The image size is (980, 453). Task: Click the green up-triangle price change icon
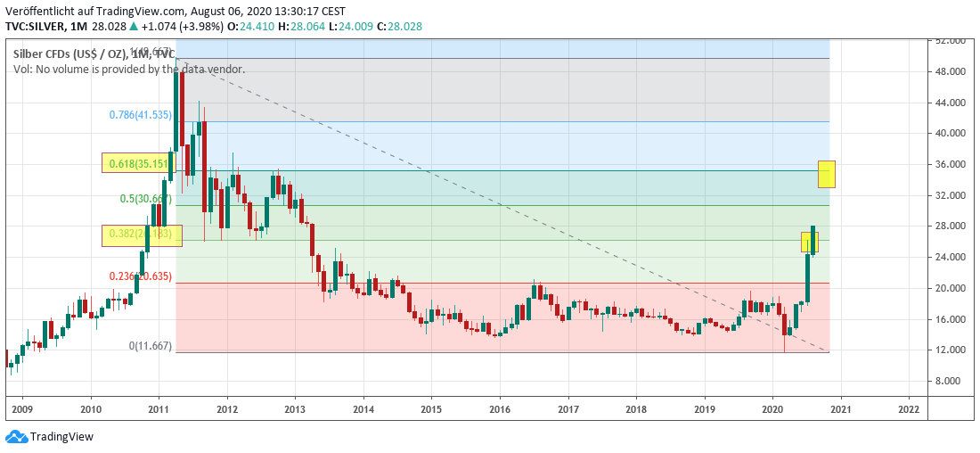click(x=130, y=27)
